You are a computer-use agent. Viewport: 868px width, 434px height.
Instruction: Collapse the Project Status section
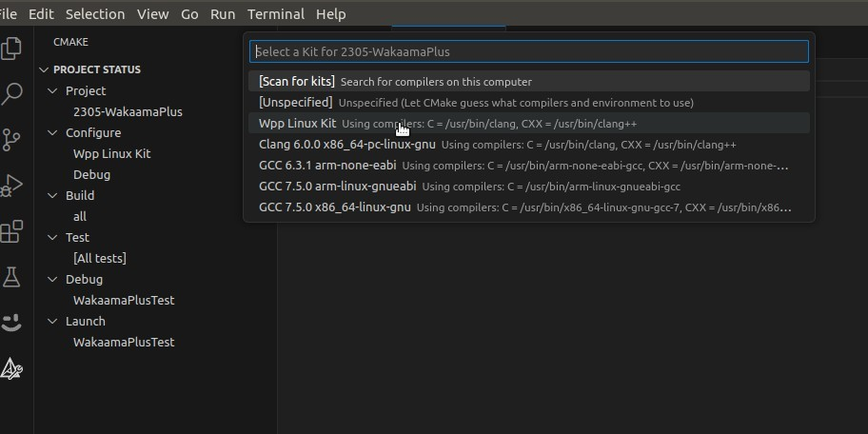click(44, 69)
